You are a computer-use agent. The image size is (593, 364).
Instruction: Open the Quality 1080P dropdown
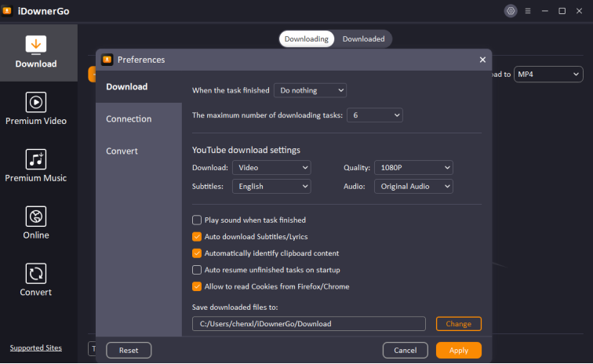pos(413,168)
